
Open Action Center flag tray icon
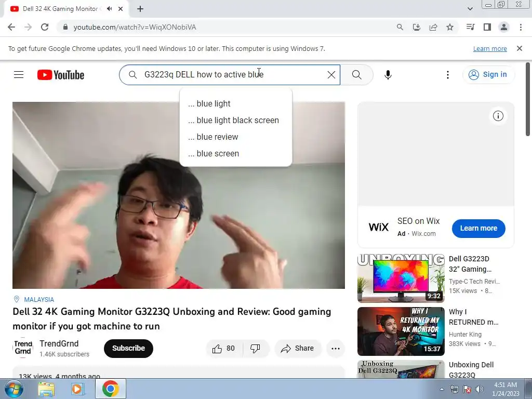tap(467, 389)
